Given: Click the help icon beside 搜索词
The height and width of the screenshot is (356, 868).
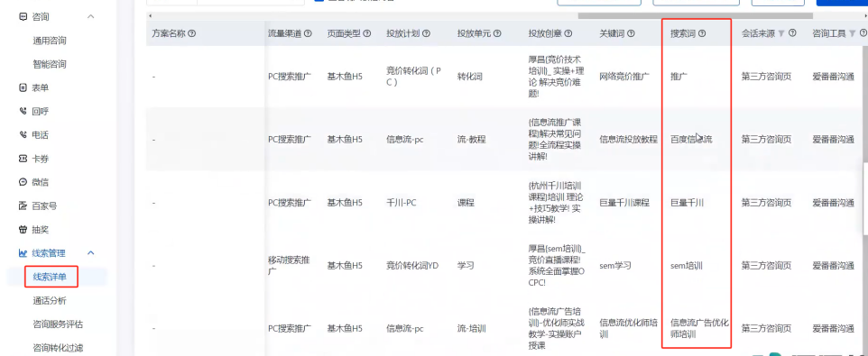Looking at the screenshot, I should click(x=702, y=33).
